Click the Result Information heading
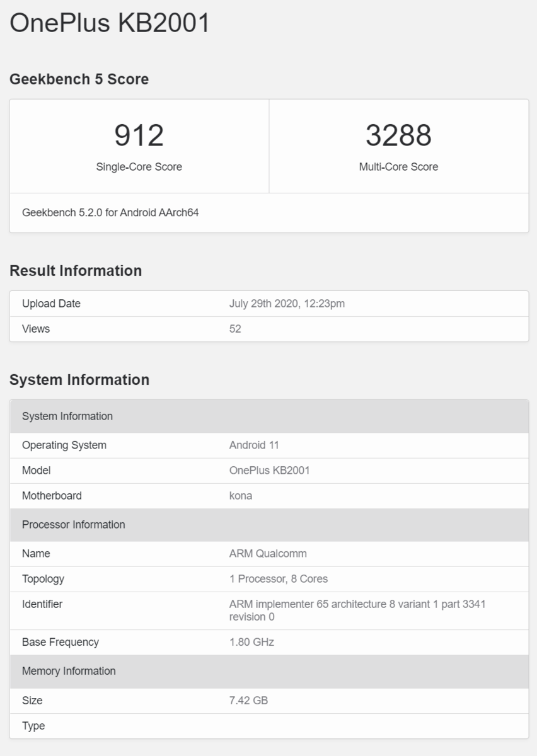Image resolution: width=537 pixels, height=756 pixels. coord(76,271)
